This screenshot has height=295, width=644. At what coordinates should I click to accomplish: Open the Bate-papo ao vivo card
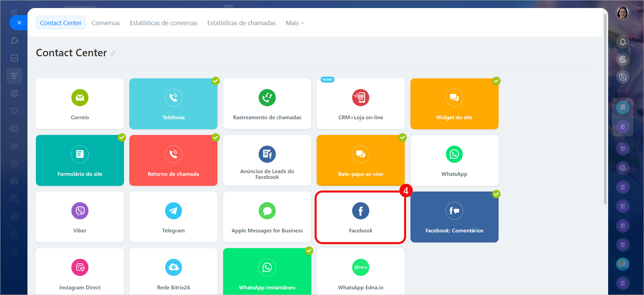point(361,160)
